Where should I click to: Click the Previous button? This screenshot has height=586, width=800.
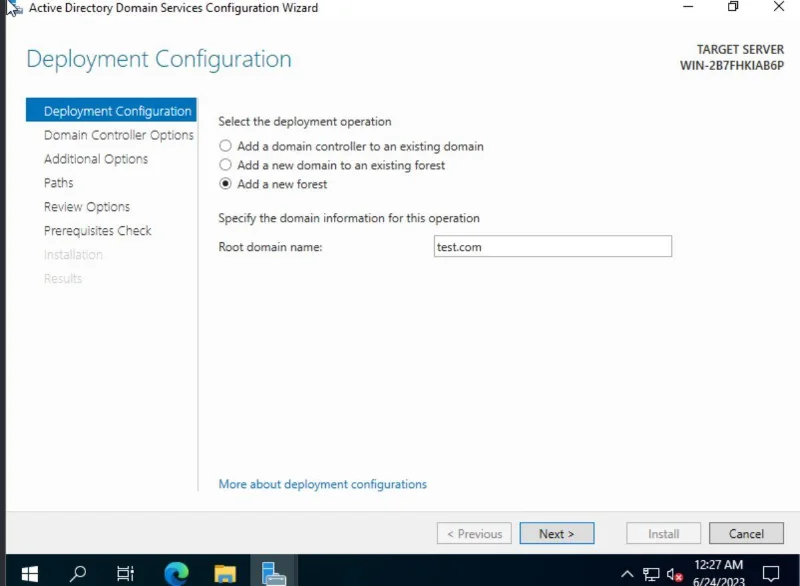474,533
